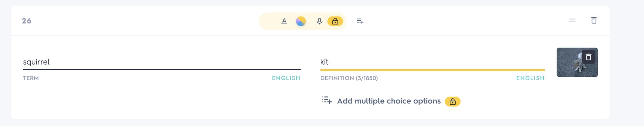The width and height of the screenshot is (644, 126).
Task: Click the DEFINITION (3/1850) character counter
Action: point(349,78)
